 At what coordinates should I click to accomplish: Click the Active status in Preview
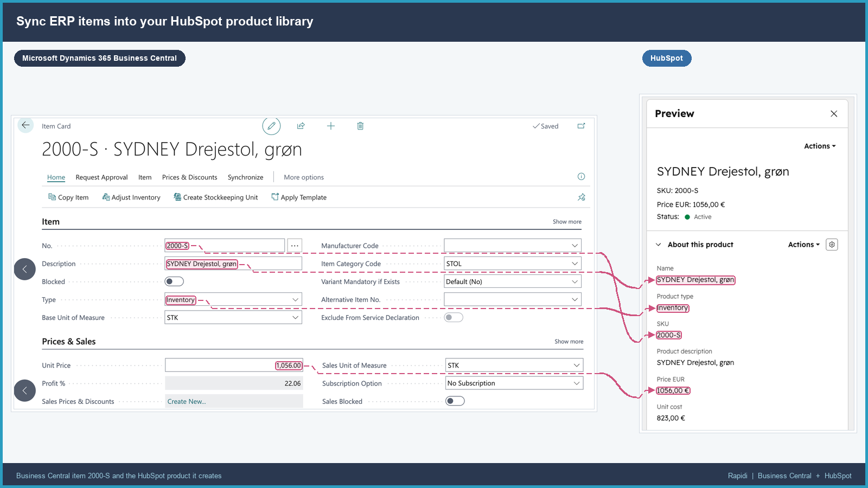pyautogui.click(x=698, y=217)
